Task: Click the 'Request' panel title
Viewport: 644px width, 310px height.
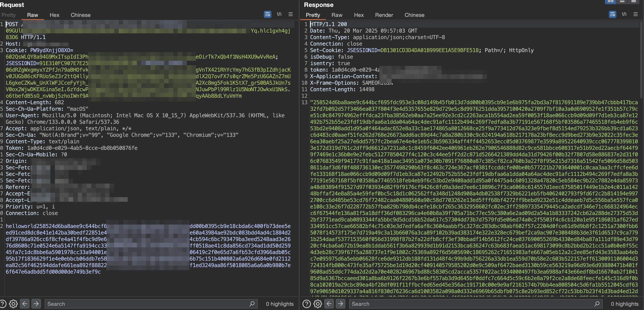Action: tap(12, 5)
